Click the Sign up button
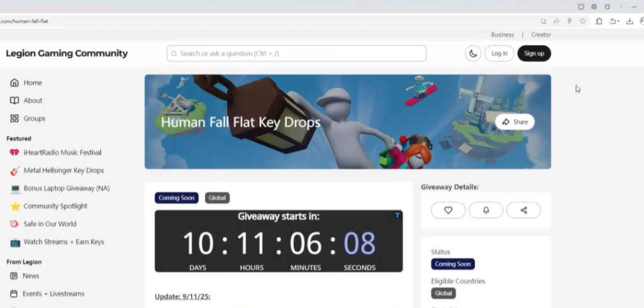 (534, 54)
